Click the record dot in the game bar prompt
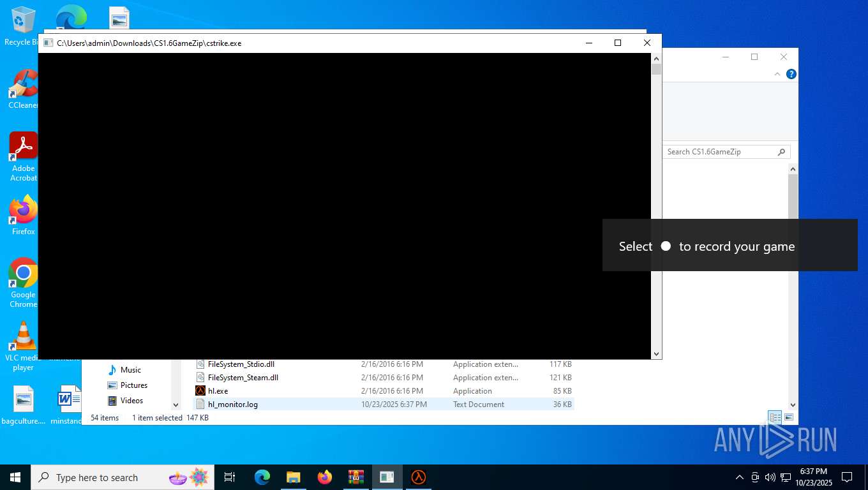The height and width of the screenshot is (490, 868). (x=666, y=246)
